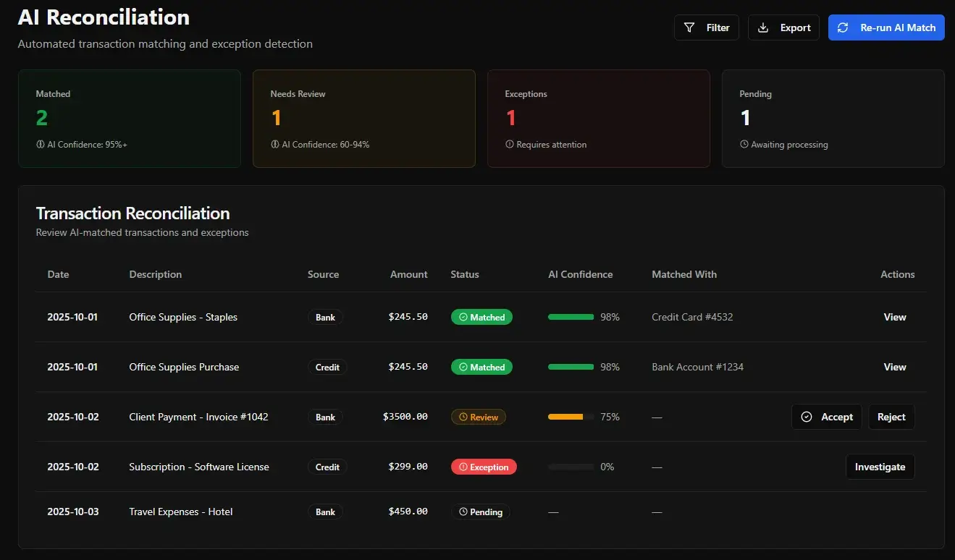View the Office Supplies - Staples transaction
The height and width of the screenshot is (560, 955).
pyautogui.click(x=895, y=317)
